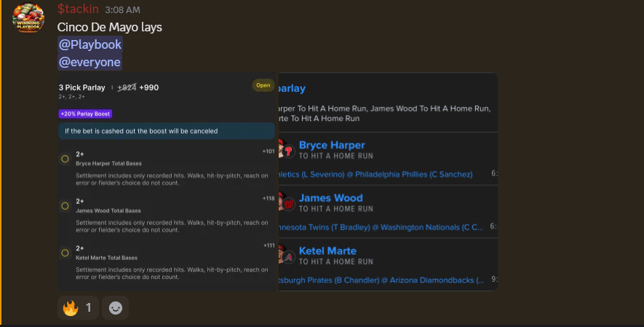644x327 pixels.
Task: Click the struck-through original parlay odds
Action: pos(127,87)
